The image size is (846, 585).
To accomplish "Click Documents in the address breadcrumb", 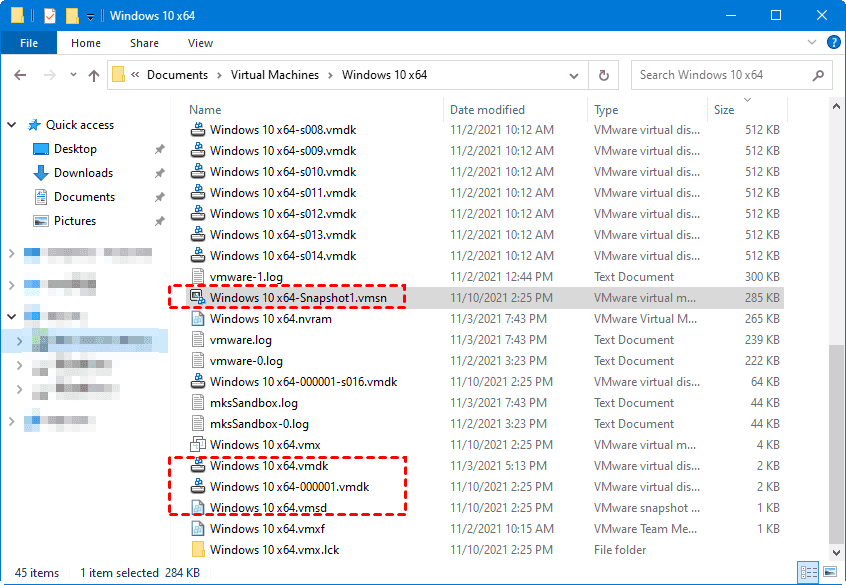I will (x=177, y=74).
